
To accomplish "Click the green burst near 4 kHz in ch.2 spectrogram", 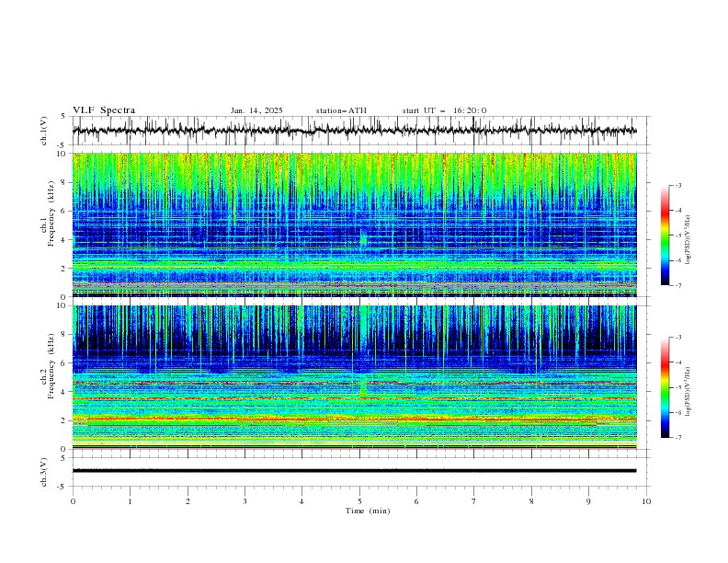I will pyautogui.click(x=363, y=389).
